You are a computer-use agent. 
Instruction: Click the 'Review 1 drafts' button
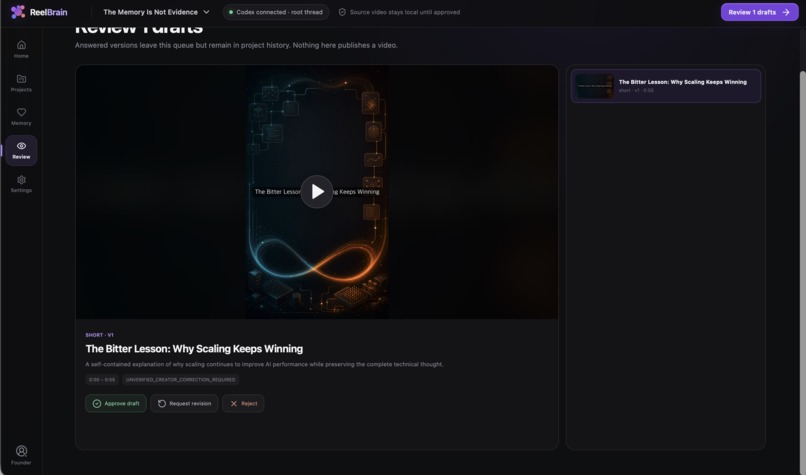coord(759,12)
